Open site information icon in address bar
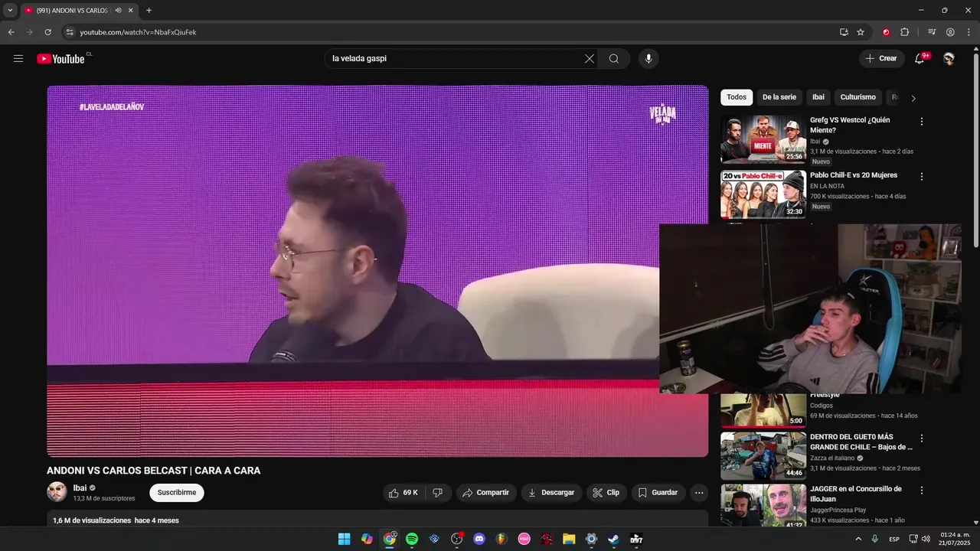Image resolution: width=980 pixels, height=551 pixels. pyautogui.click(x=69, y=32)
